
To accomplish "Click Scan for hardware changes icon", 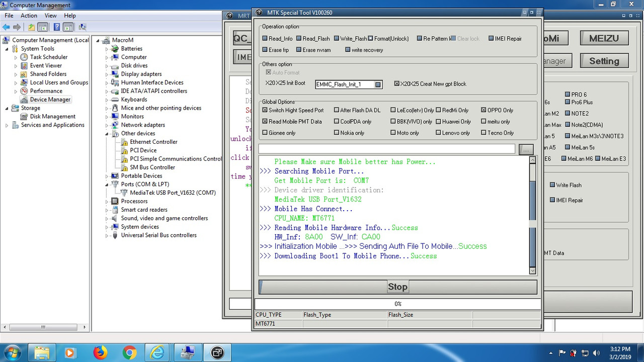I will coord(82,27).
